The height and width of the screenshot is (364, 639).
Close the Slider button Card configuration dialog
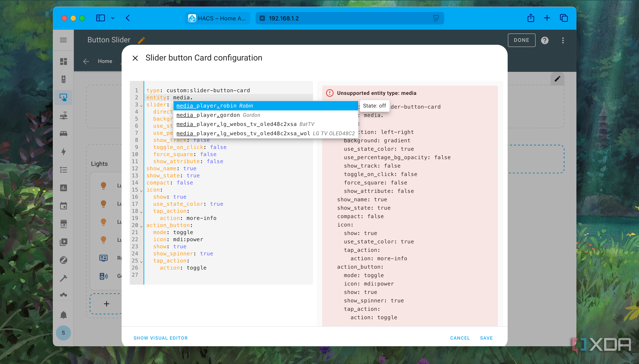click(135, 58)
